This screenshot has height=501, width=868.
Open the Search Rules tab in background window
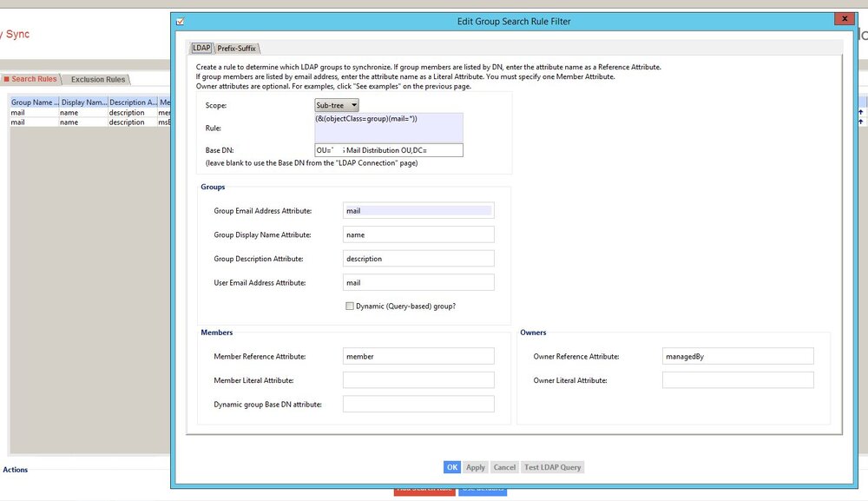pos(31,79)
